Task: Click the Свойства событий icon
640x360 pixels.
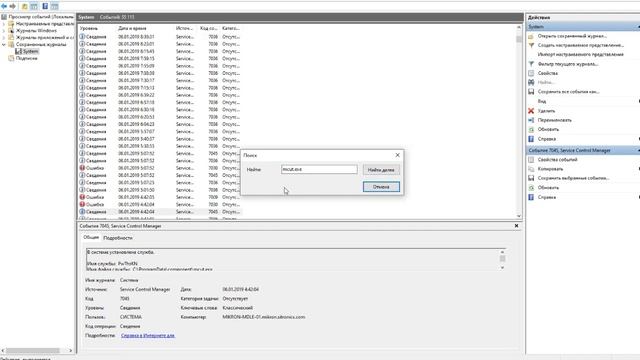Action: tap(531, 160)
